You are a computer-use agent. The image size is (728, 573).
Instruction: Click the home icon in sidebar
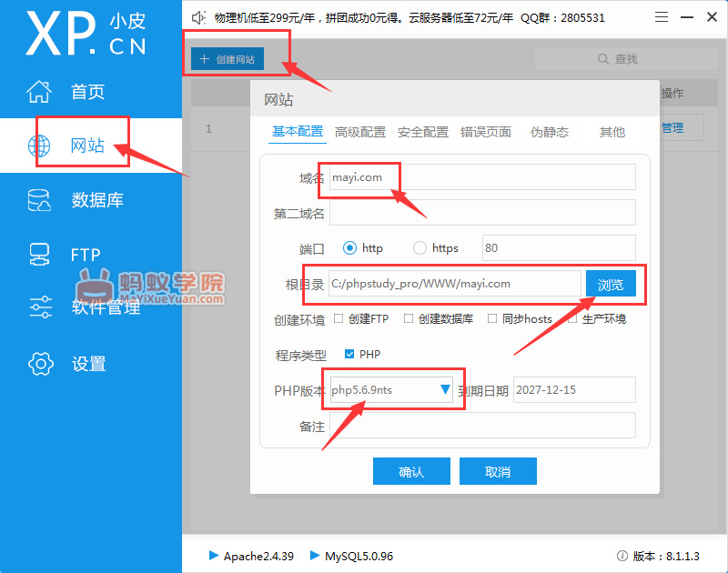pos(40,92)
